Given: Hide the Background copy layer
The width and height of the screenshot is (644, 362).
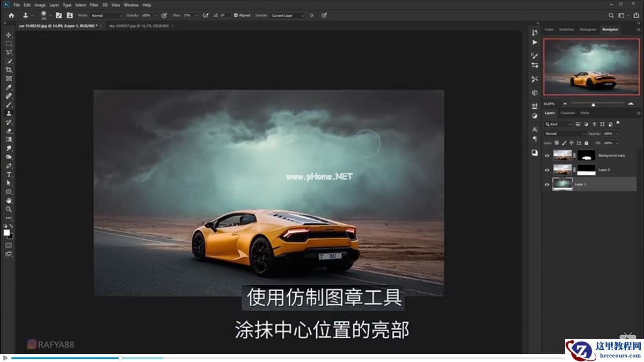Looking at the screenshot, I should [x=546, y=156].
